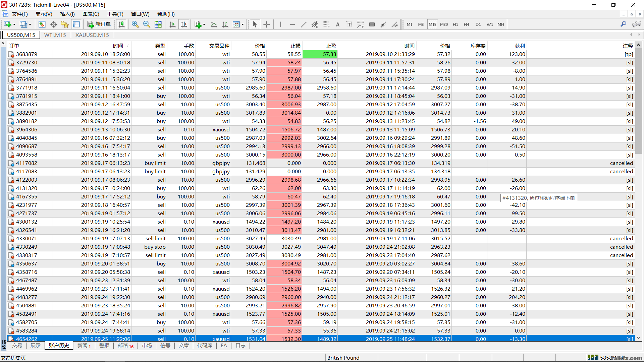The image size is (644, 362).
Task: Select the Andrews Pitchfork tool
Action: coord(383,24)
